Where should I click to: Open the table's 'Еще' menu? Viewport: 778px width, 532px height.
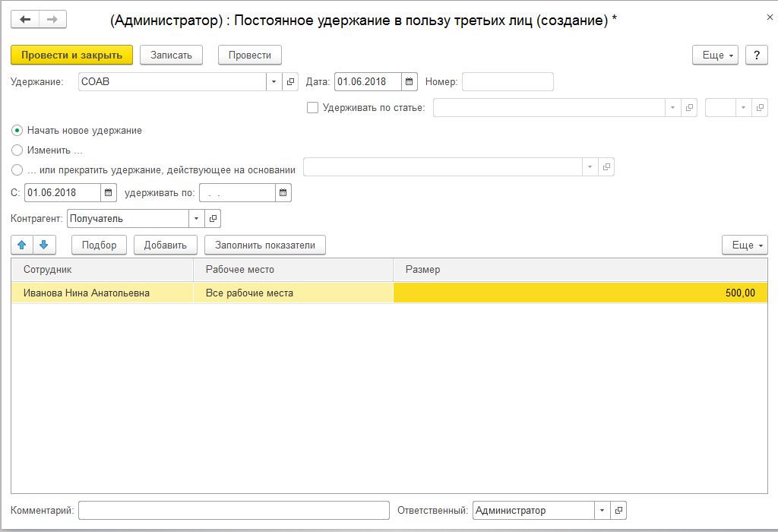[745, 245]
